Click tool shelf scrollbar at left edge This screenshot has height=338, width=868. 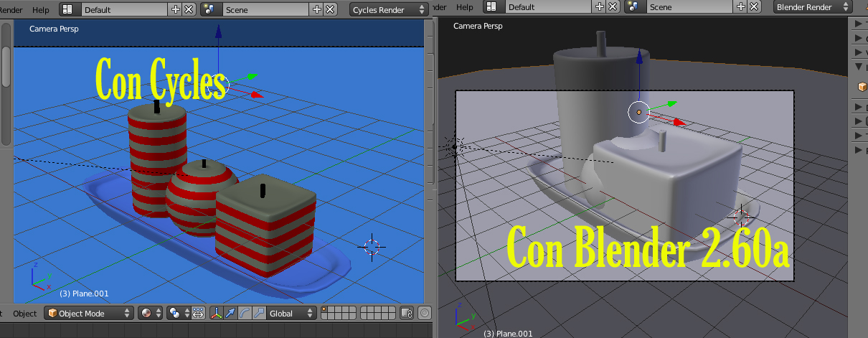tap(6, 67)
